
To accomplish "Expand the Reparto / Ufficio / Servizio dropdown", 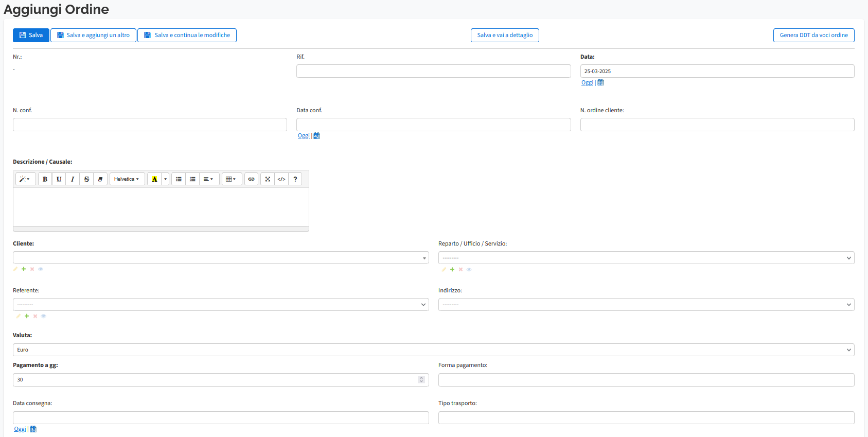I will point(646,258).
